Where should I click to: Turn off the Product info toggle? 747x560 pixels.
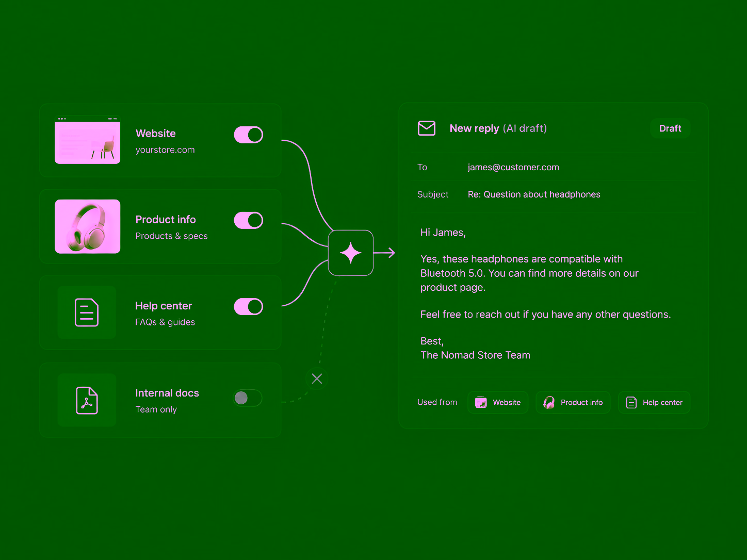249,220
